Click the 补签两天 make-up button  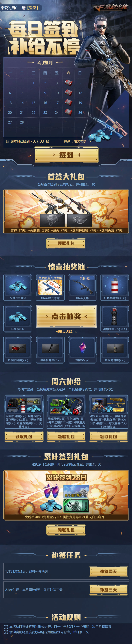(109, 571)
